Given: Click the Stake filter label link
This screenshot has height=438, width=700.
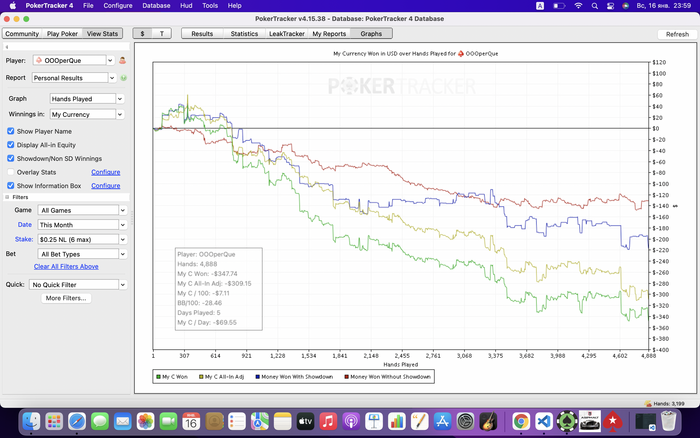Looking at the screenshot, I should (24, 239).
